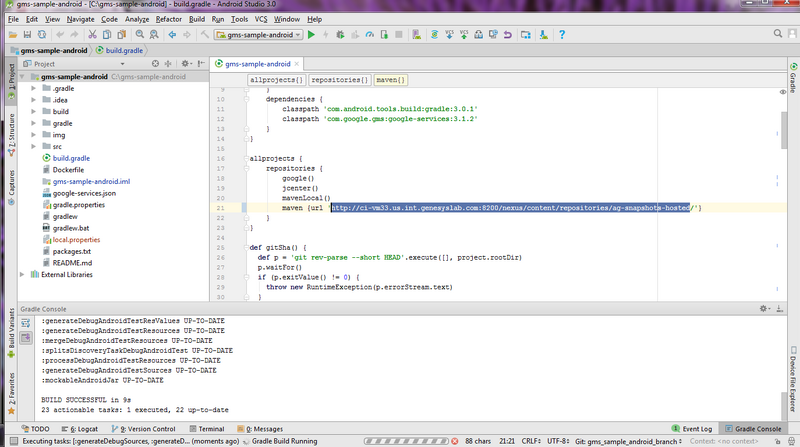Expand the src folder

pos(34,146)
